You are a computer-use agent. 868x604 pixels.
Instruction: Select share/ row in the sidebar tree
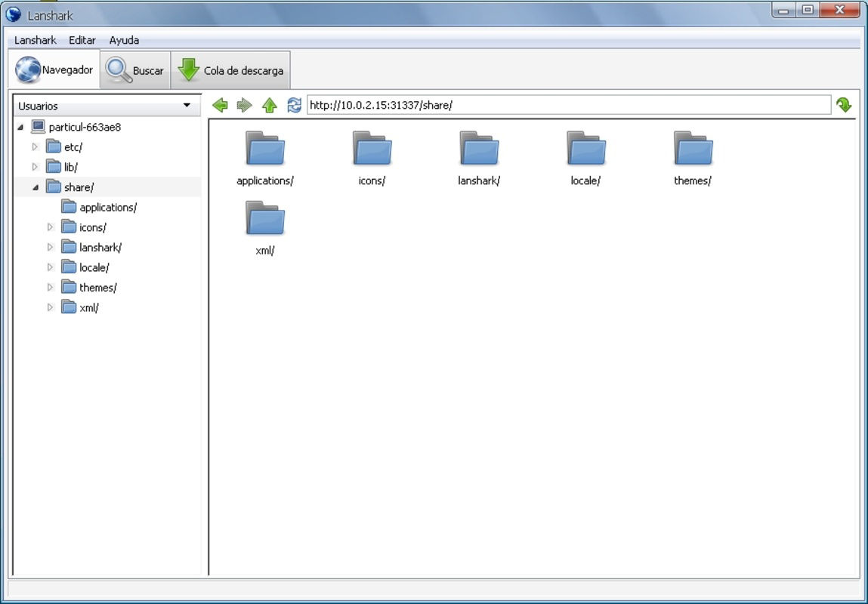pos(107,187)
